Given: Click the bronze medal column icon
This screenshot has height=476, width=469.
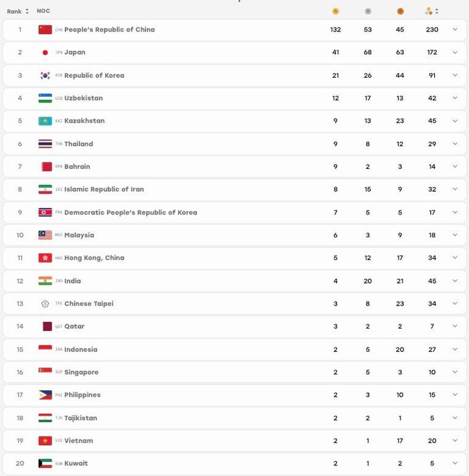Looking at the screenshot, I should pos(400,11).
